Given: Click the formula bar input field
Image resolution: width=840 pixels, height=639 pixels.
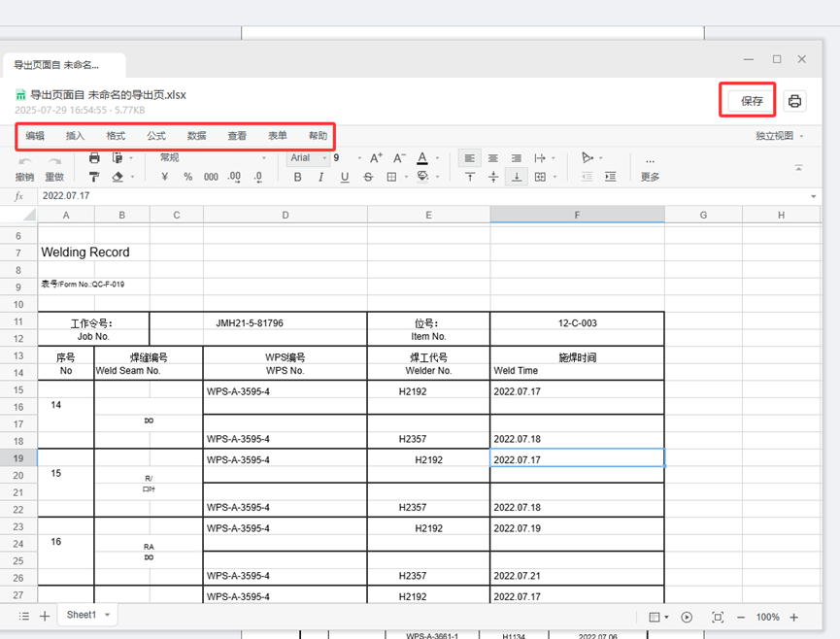Looking at the screenshot, I should [x=418, y=195].
